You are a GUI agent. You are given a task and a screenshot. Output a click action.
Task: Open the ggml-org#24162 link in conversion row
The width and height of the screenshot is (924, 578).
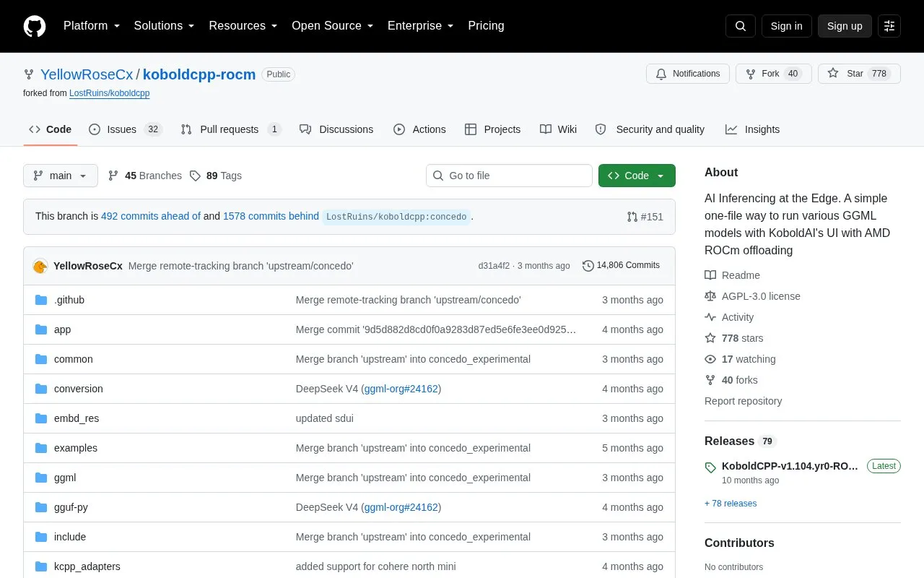(x=401, y=389)
